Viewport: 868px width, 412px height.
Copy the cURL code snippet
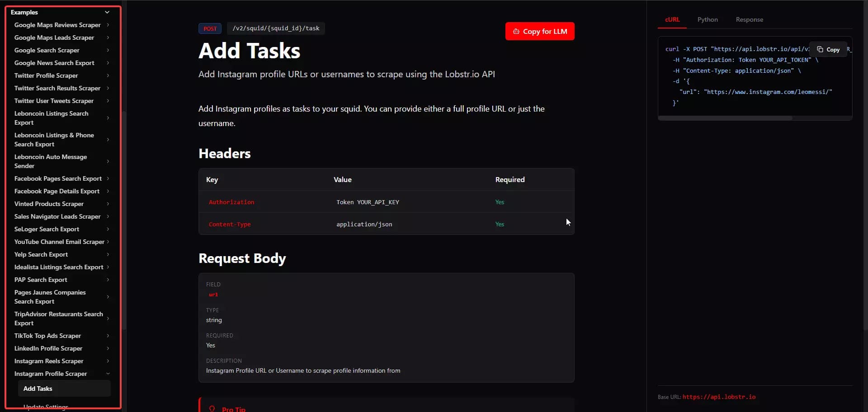tap(828, 50)
